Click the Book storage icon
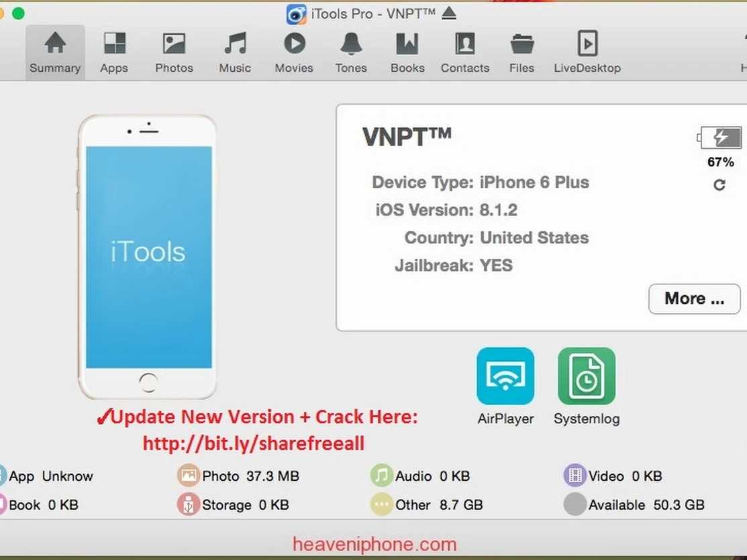Image resolution: width=747 pixels, height=560 pixels. [x=3, y=504]
